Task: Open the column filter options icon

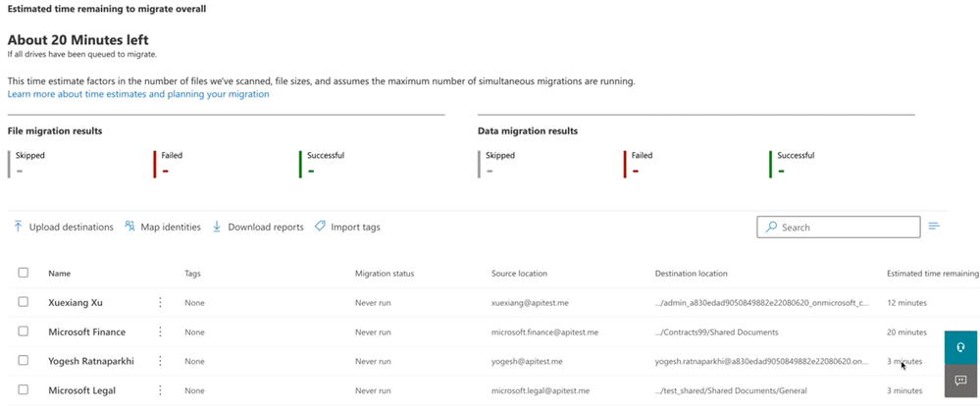Action: click(x=934, y=227)
